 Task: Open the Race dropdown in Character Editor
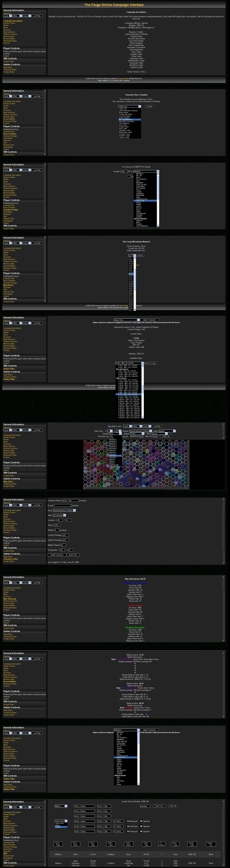coord(64,510)
